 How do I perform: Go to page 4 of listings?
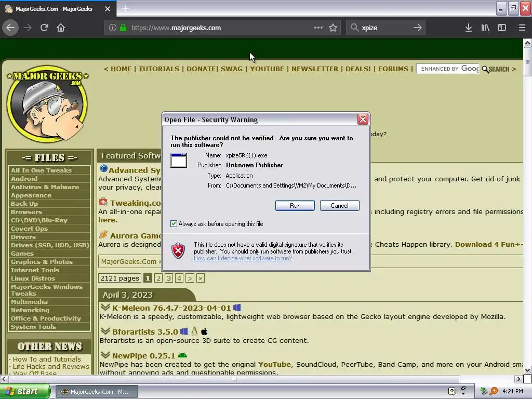click(x=179, y=278)
